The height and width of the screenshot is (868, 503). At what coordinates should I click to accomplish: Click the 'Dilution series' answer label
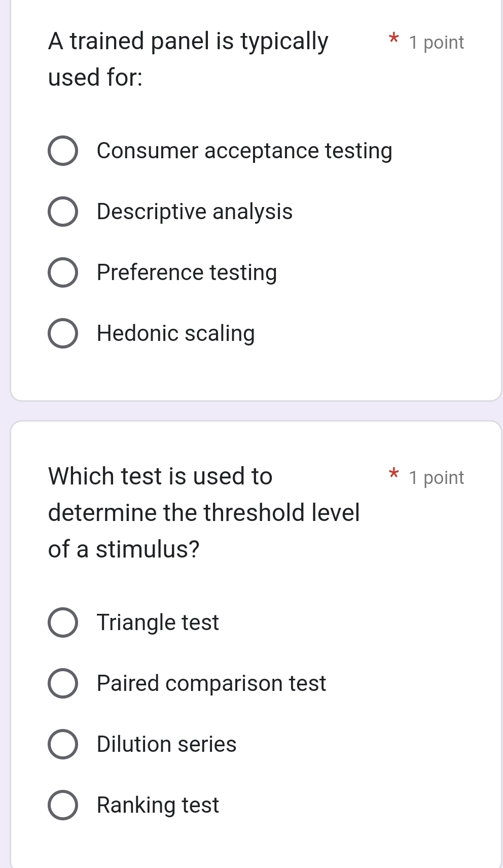pos(166,744)
